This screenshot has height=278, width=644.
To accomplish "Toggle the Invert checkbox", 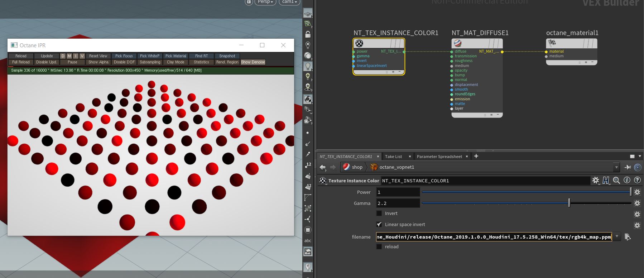I will point(379,213).
